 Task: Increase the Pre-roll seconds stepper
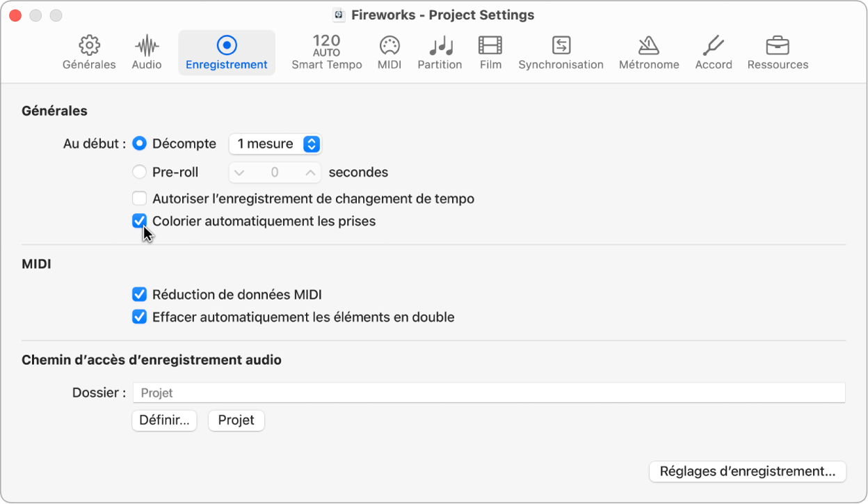coord(310,172)
